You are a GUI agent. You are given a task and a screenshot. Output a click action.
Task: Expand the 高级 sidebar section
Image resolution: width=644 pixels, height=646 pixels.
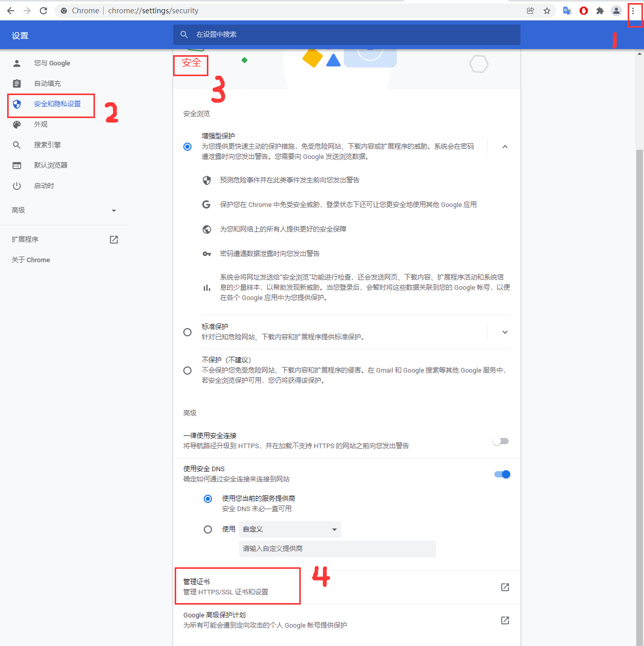(x=64, y=210)
